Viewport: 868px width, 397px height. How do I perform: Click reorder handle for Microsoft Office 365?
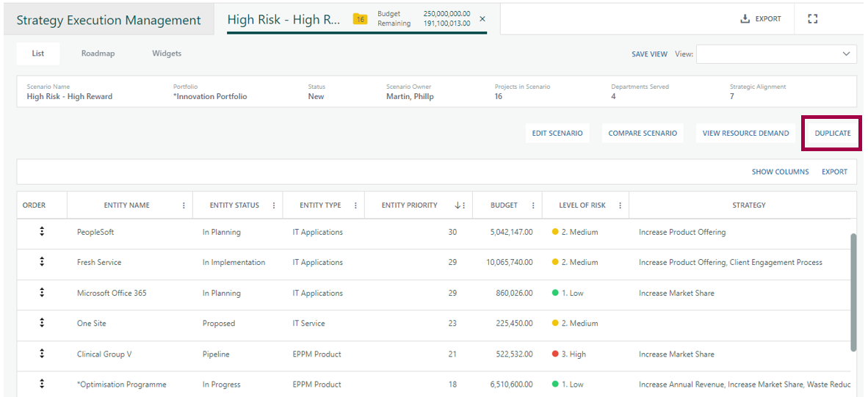coord(42,293)
